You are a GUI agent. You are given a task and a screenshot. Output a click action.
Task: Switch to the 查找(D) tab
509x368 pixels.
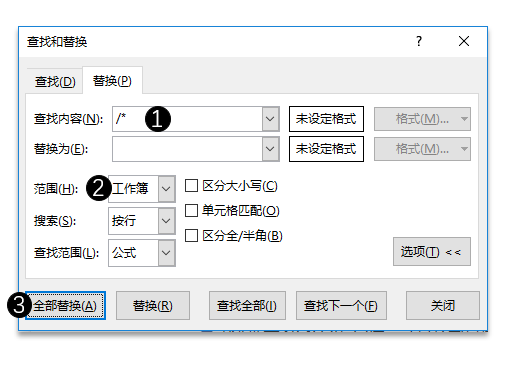(x=55, y=81)
